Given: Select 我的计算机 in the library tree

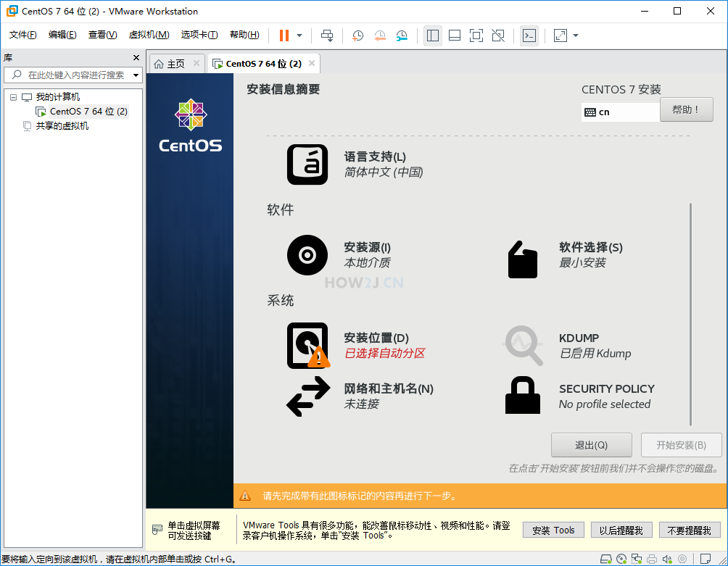Looking at the screenshot, I should coord(57,97).
